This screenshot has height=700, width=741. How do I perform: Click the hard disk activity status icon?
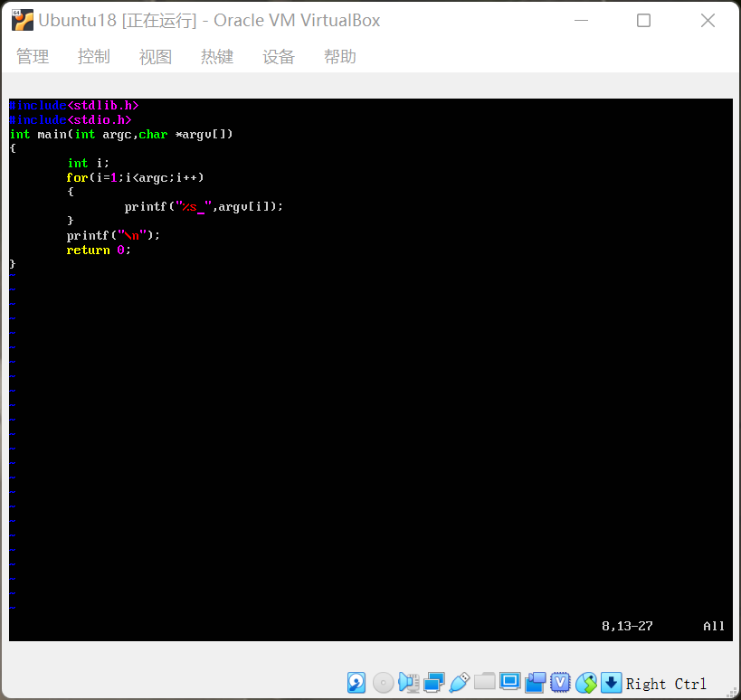click(356, 683)
